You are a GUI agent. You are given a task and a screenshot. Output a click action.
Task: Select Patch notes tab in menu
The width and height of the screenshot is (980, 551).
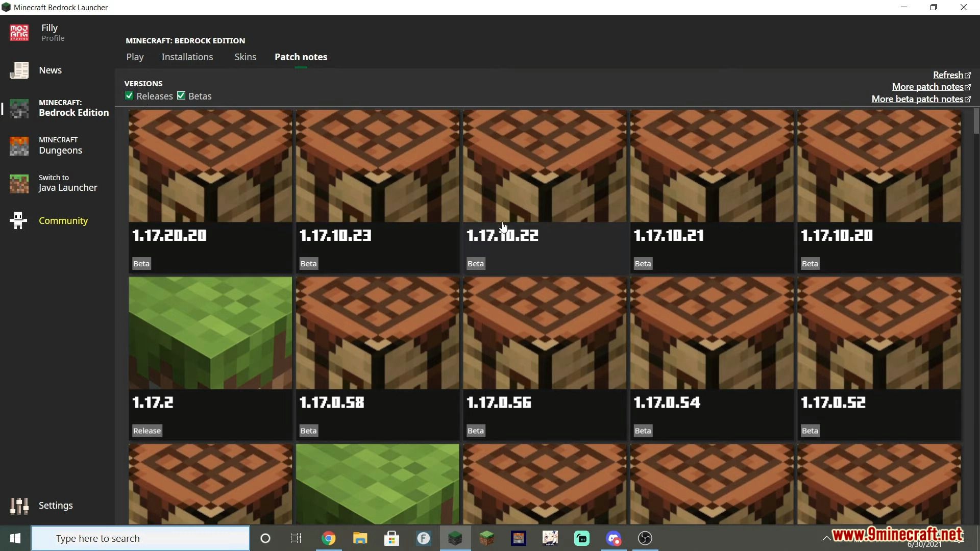tap(301, 57)
